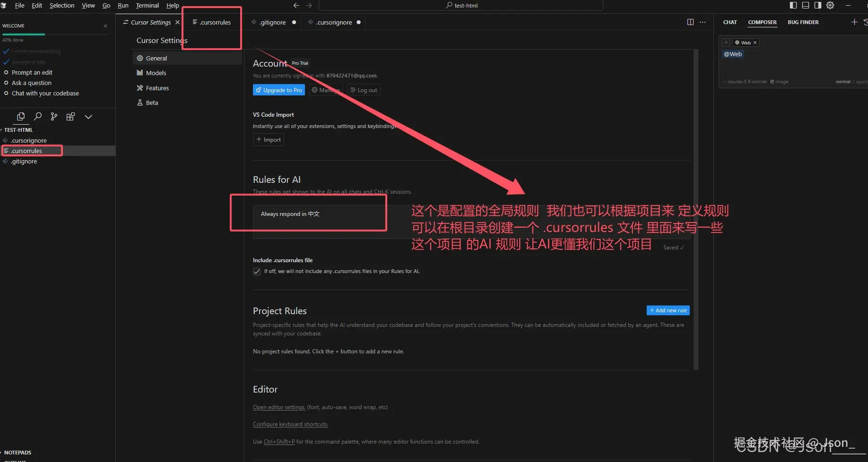Click Add new rule button
Viewport: 868px width, 462px height.
pos(668,310)
